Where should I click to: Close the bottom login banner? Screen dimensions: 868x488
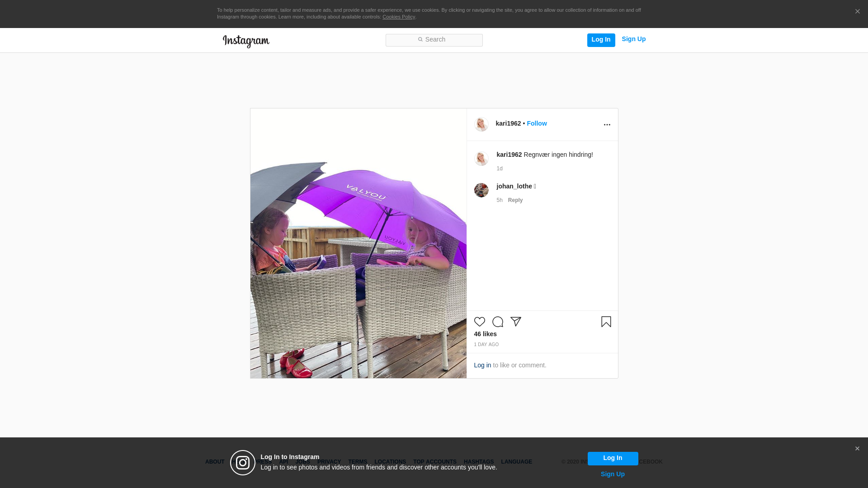(x=857, y=449)
